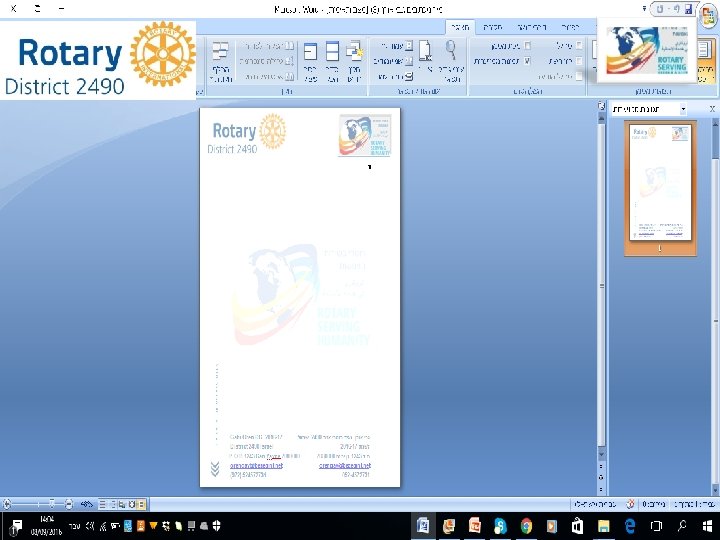Switch to the View ribbon tab
The height and width of the screenshot is (540, 720).
460,28
